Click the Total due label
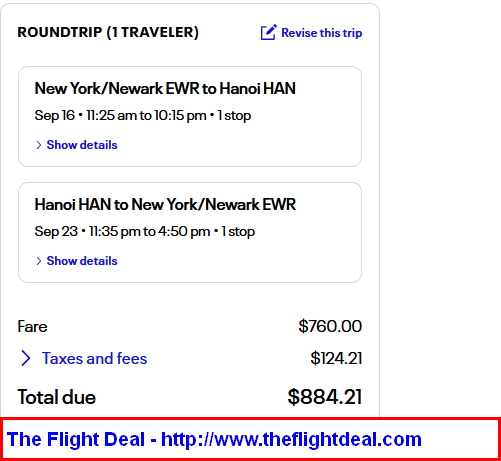Screen dimensions: 501x461 coord(57,397)
